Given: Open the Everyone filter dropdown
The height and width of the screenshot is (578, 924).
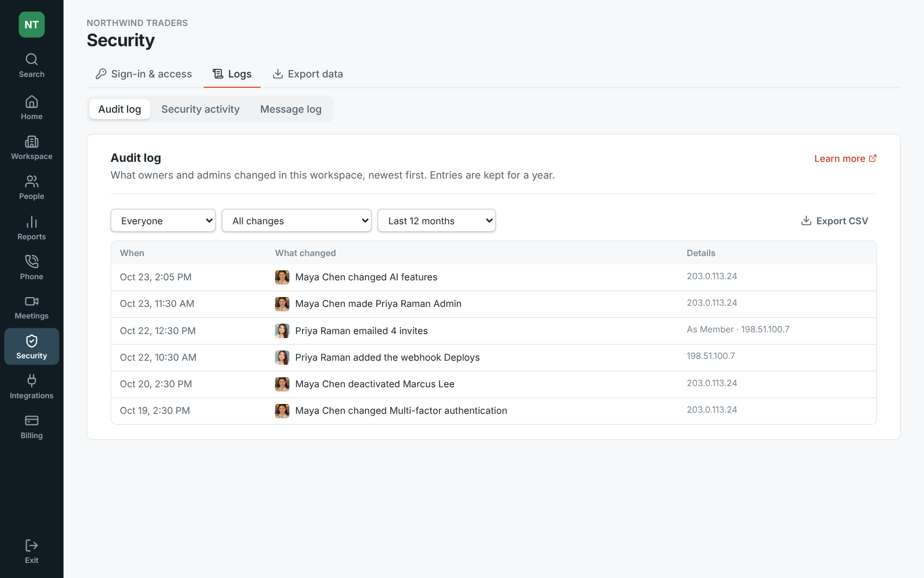Looking at the screenshot, I should point(163,221).
